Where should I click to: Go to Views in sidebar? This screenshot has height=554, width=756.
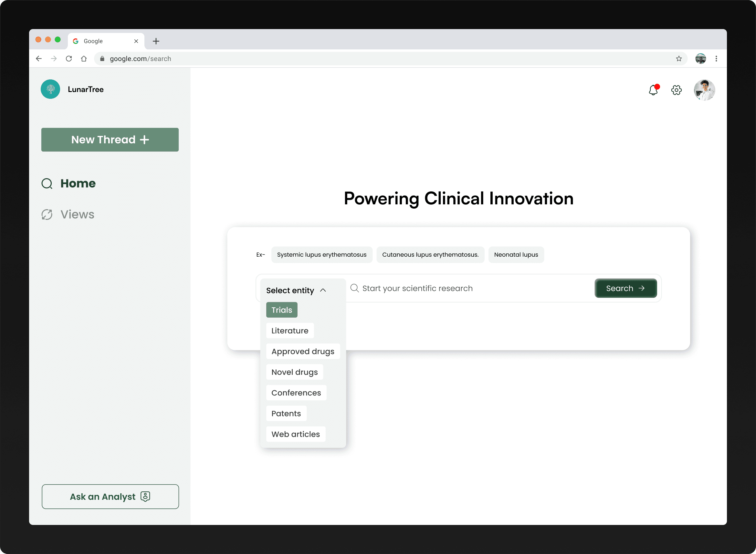77,215
